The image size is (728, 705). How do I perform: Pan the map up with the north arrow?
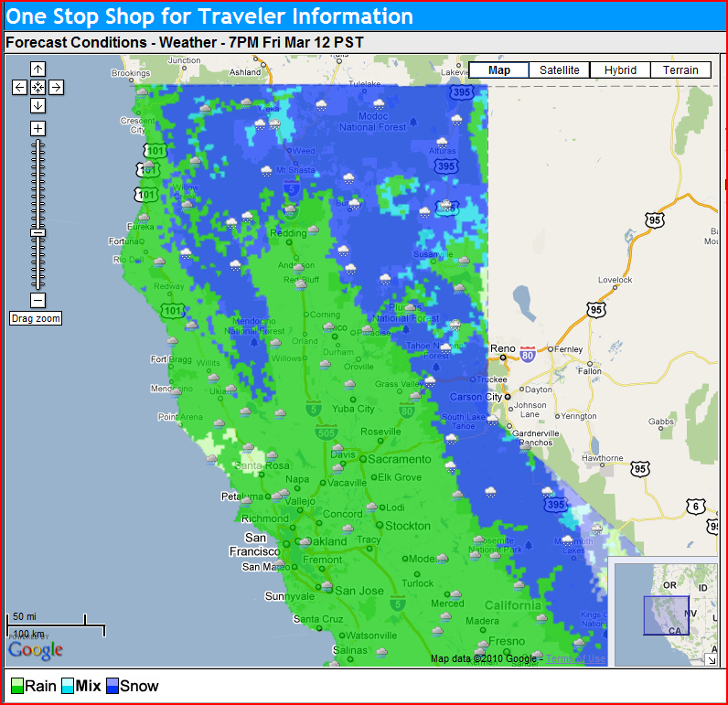[37, 69]
